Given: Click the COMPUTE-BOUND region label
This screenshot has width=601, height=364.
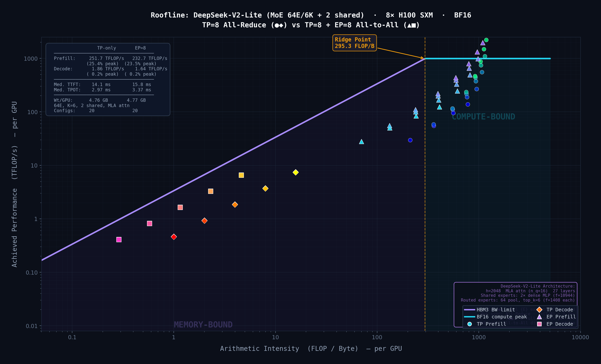Looking at the screenshot, I should click(483, 116).
